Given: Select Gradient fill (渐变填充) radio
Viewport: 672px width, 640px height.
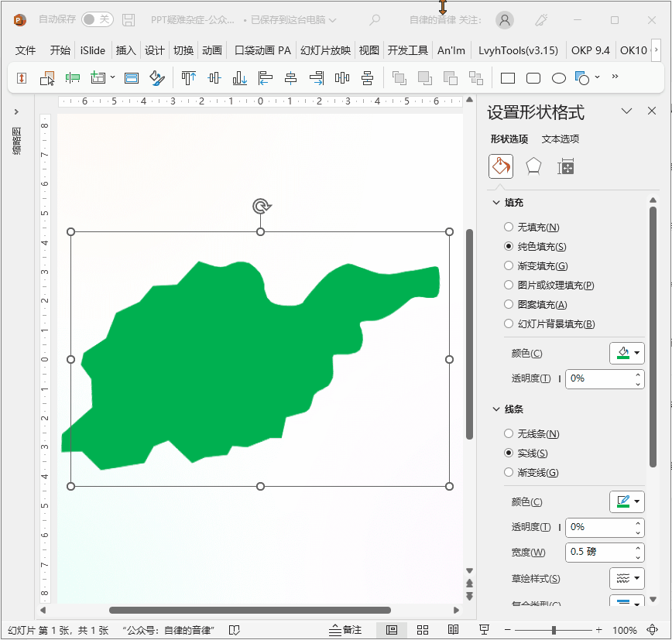Looking at the screenshot, I should [509, 265].
